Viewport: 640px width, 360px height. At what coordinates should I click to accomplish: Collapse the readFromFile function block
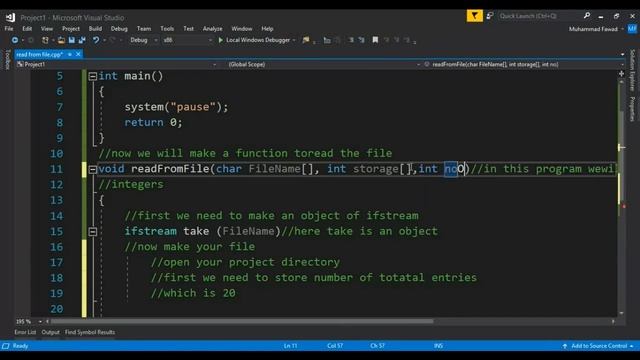[x=93, y=169]
